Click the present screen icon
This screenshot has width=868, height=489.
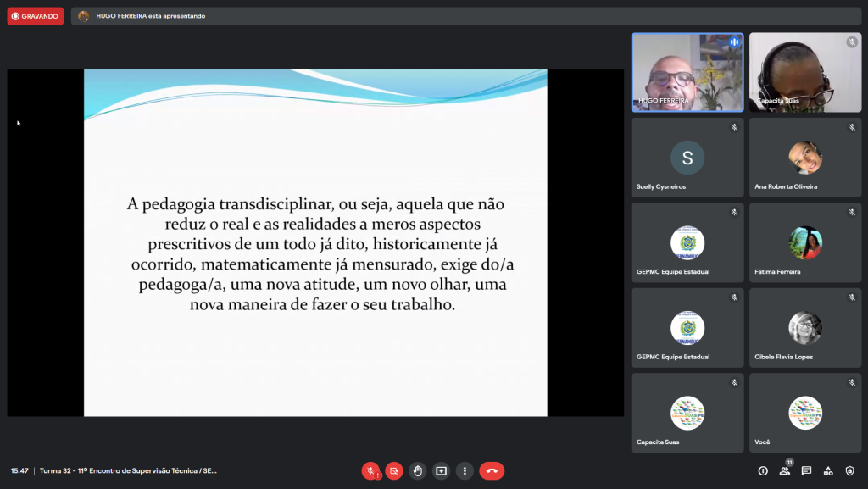coord(441,470)
